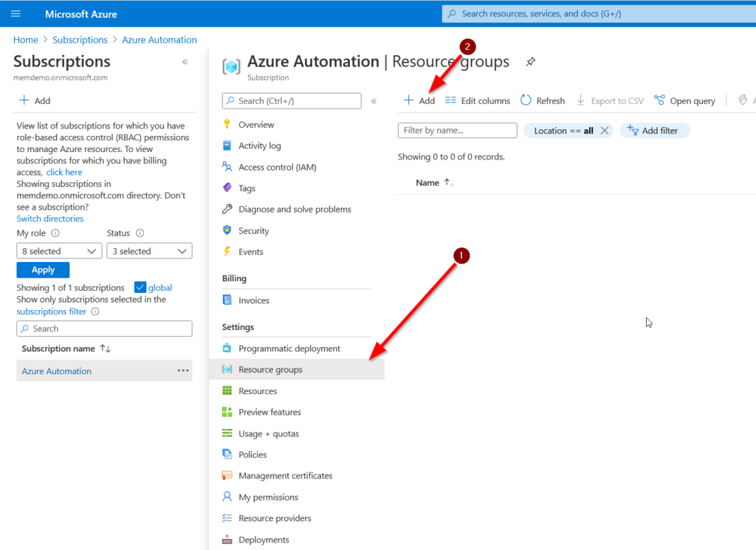The height and width of the screenshot is (550, 756).
Task: Add a subscription in Subscriptions panel
Action: pos(35,100)
